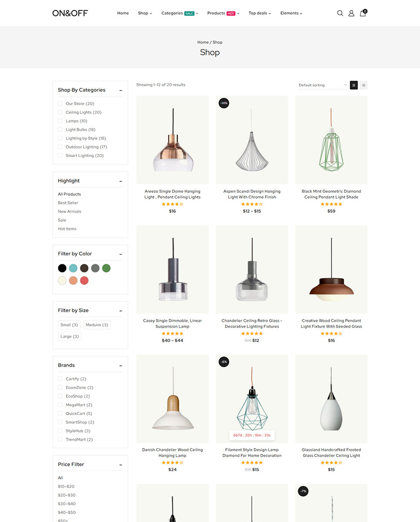This screenshot has width=420, height=522.
Task: Collapse the Shop By Categories panel
Action: [x=121, y=90]
